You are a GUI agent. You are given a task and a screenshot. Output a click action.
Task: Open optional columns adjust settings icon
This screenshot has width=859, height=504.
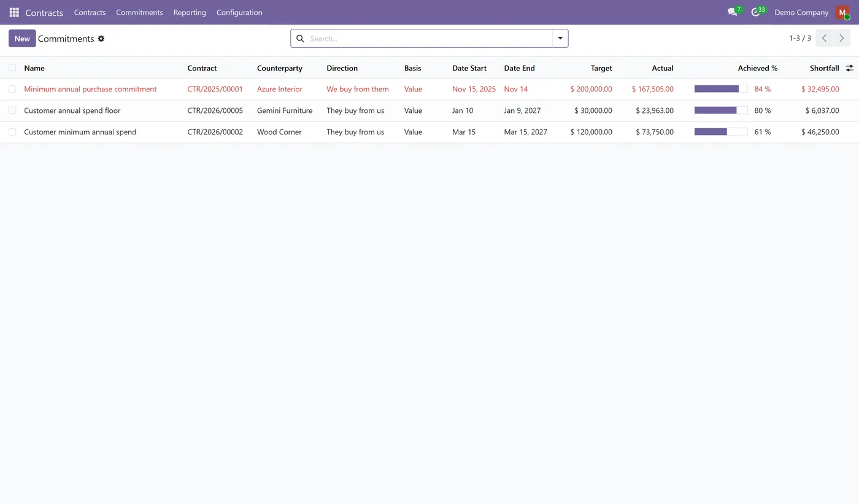[850, 68]
